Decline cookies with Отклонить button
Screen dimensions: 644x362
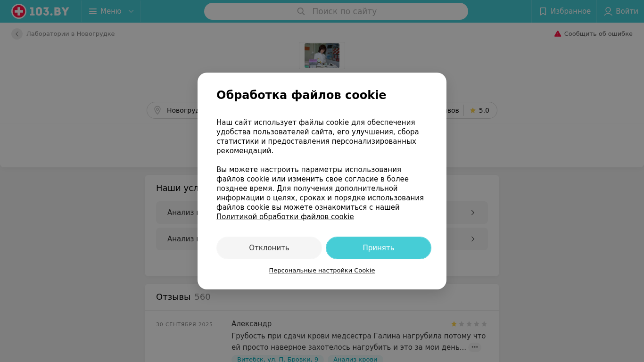tap(269, 248)
